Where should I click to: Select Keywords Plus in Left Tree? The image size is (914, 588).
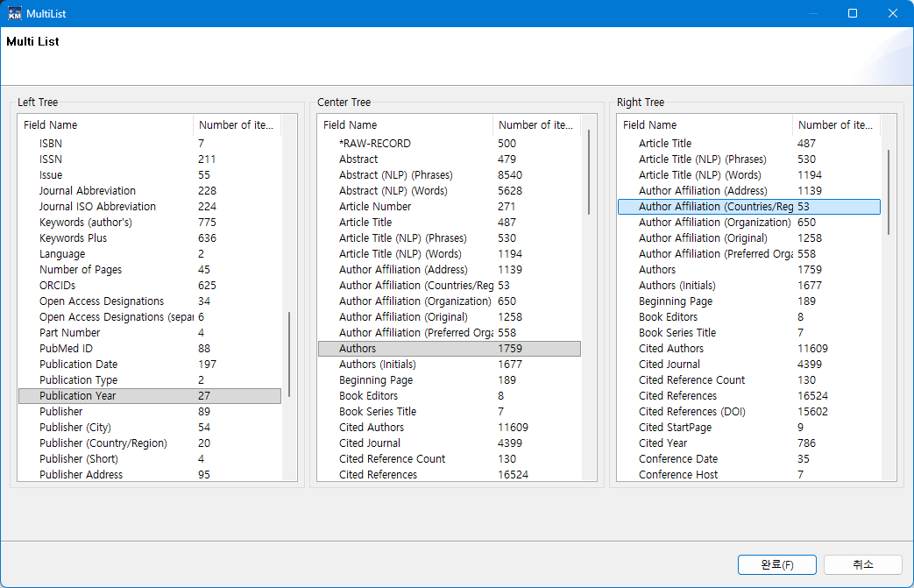point(74,238)
